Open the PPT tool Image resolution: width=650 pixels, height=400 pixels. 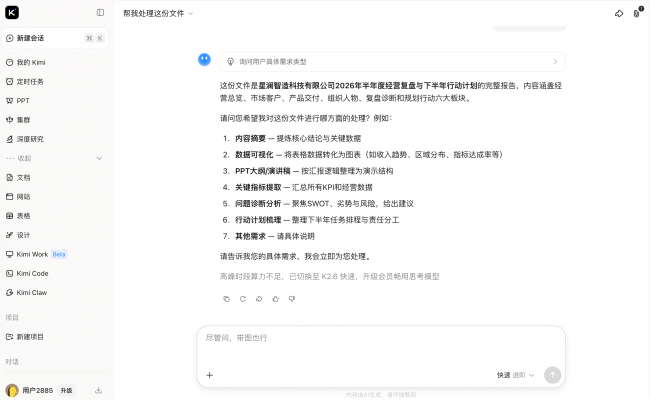(55, 101)
